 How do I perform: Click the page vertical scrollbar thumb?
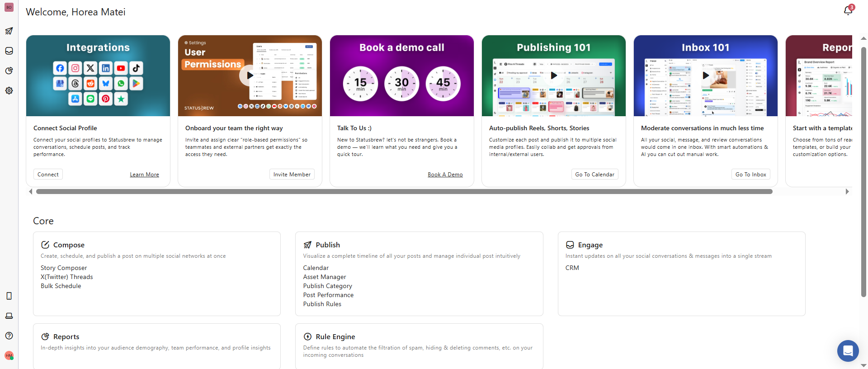click(863, 171)
